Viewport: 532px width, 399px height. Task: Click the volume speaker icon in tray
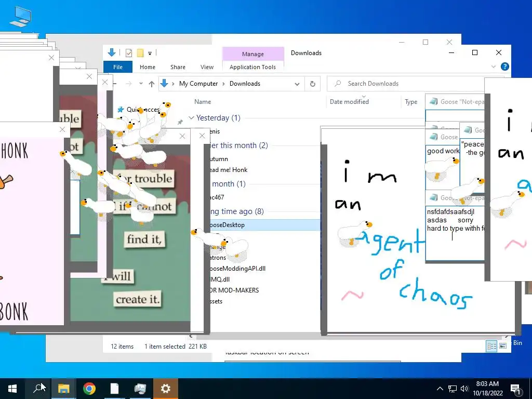(464, 389)
